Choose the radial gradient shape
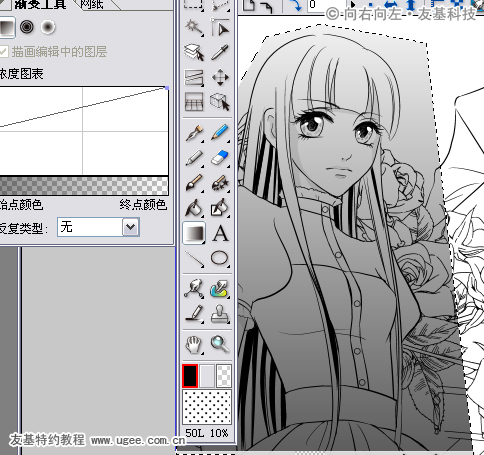484x455 pixels. (x=48, y=27)
